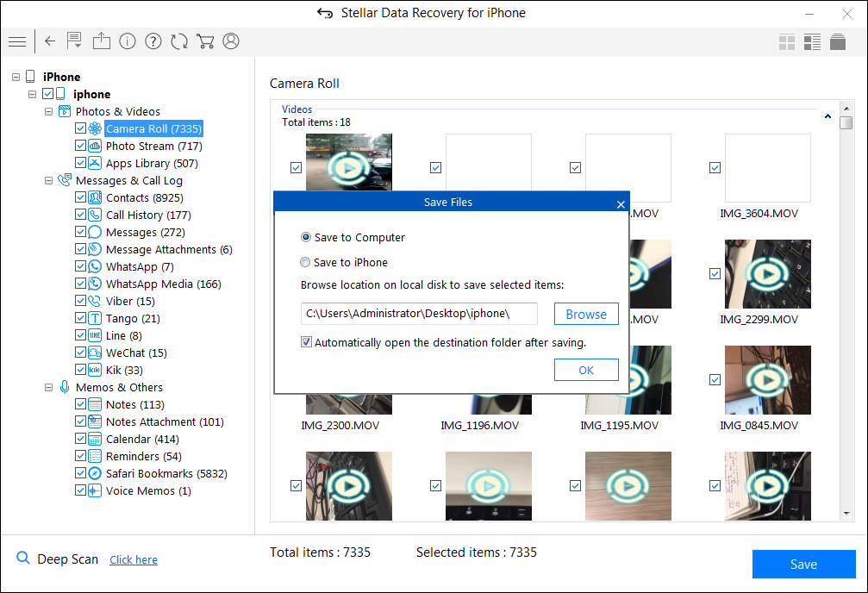
Task: Uncheck the Photo Stream checkbox
Action: [x=80, y=146]
